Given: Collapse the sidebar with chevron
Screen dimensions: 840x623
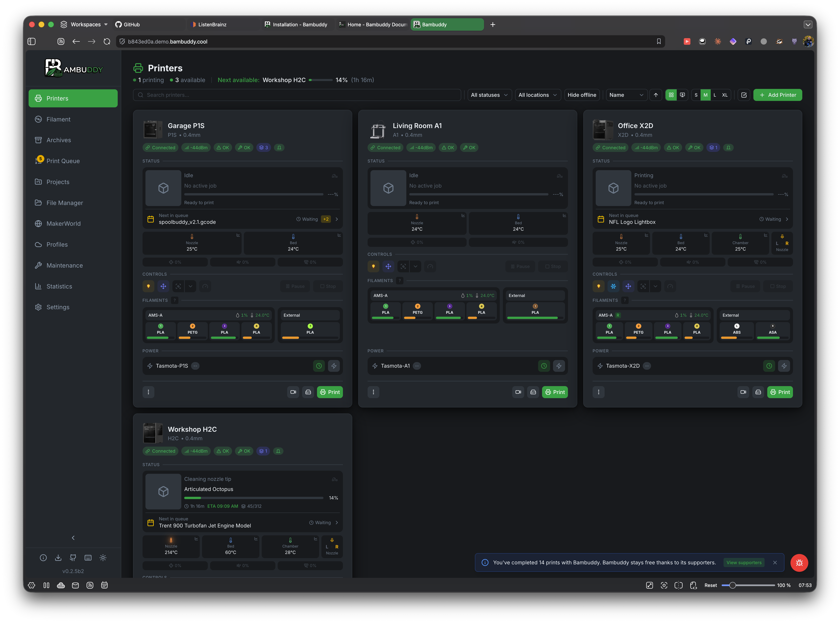Looking at the screenshot, I should (73, 538).
